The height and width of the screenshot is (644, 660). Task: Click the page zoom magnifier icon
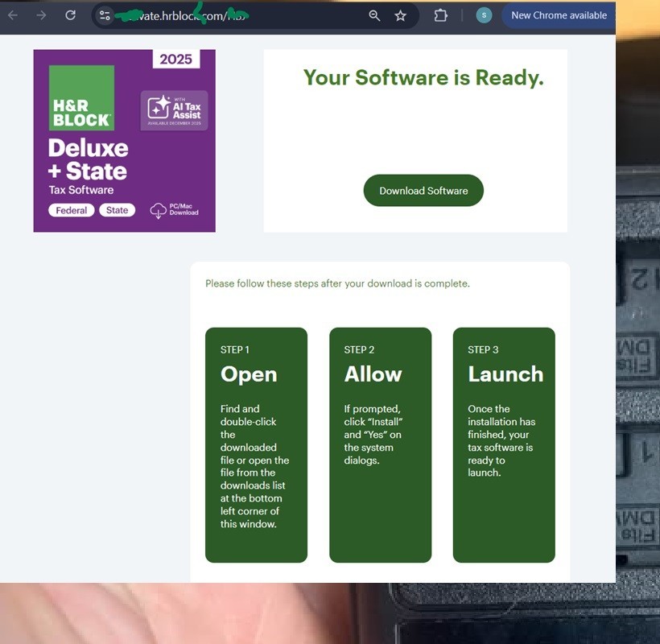tap(373, 15)
